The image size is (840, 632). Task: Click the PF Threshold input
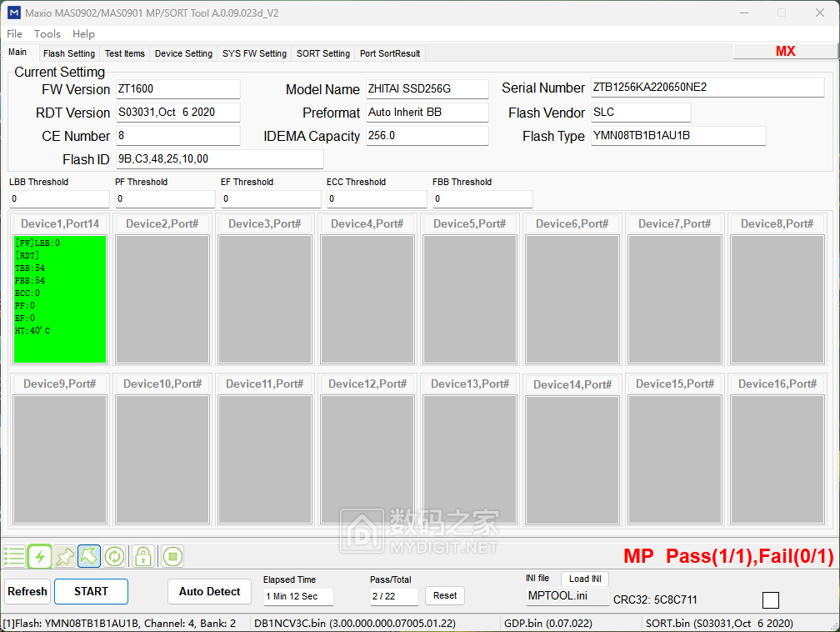click(x=165, y=199)
